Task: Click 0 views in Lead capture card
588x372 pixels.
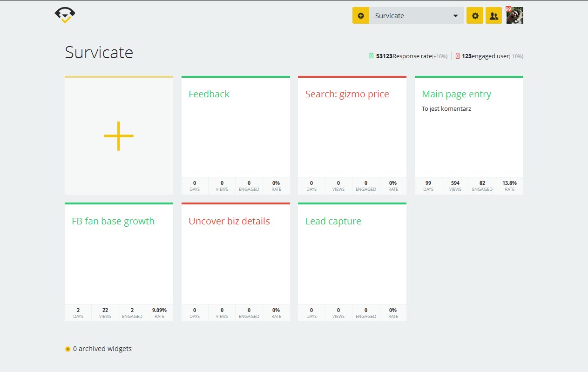Action: pos(338,313)
